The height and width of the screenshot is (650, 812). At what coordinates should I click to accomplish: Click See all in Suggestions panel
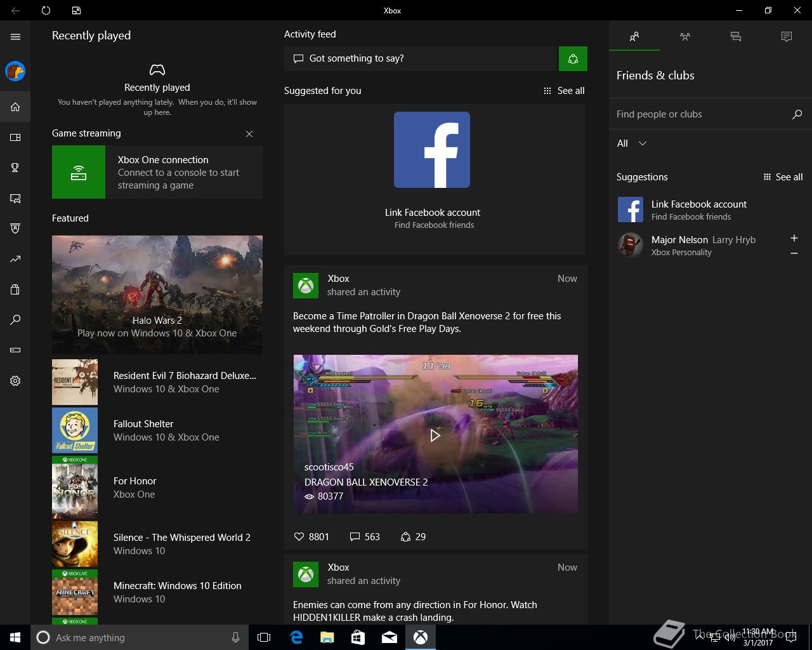pyautogui.click(x=783, y=177)
